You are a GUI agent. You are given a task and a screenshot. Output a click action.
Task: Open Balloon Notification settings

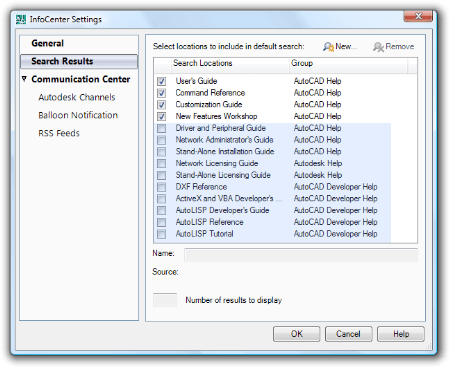tap(78, 115)
